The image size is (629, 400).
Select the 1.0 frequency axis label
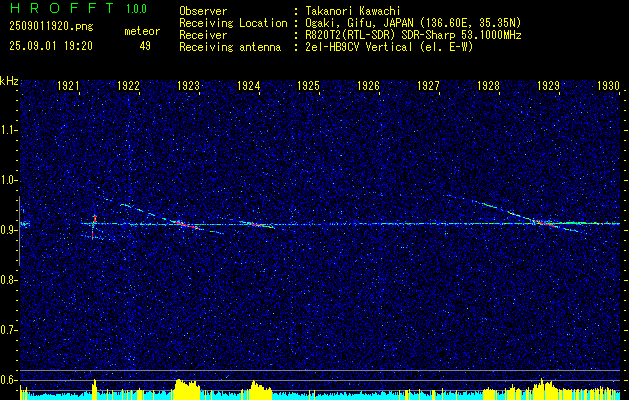(x=8, y=180)
